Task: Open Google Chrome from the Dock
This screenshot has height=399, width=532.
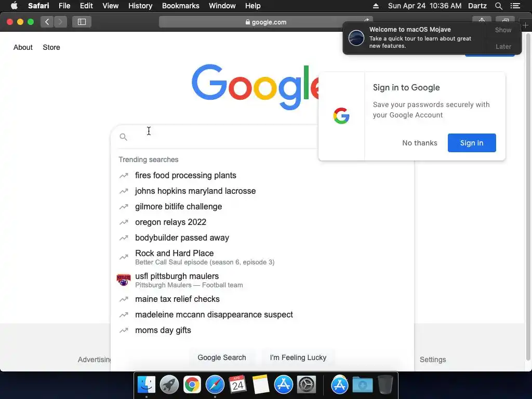Action: pyautogui.click(x=192, y=385)
